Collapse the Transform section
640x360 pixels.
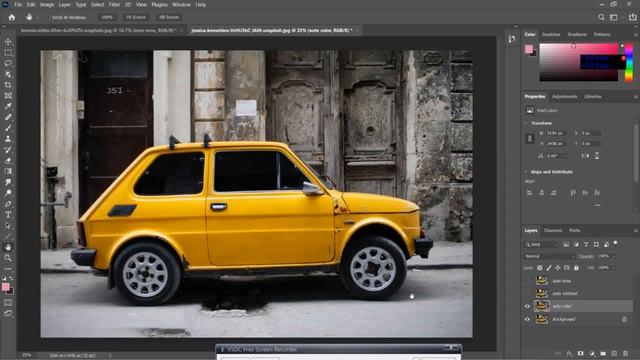[x=526, y=123]
